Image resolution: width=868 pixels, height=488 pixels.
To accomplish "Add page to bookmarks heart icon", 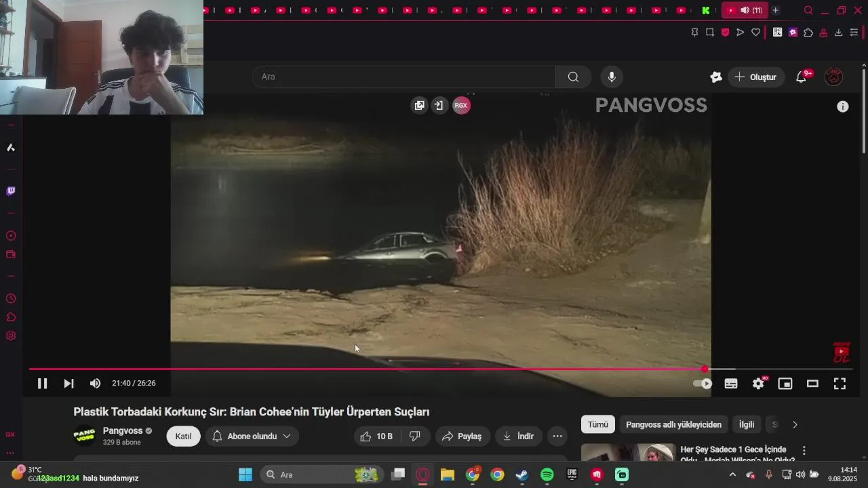I will coord(755,32).
